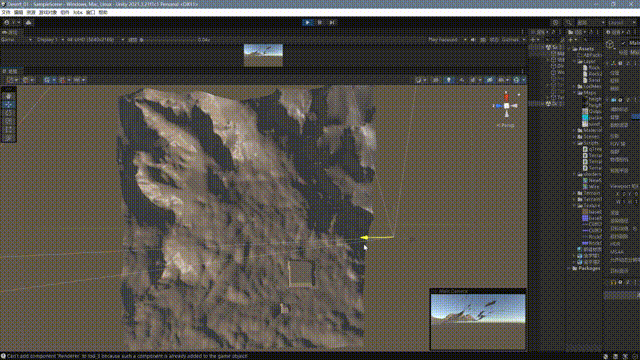Click the undo history icon

coord(556,22)
